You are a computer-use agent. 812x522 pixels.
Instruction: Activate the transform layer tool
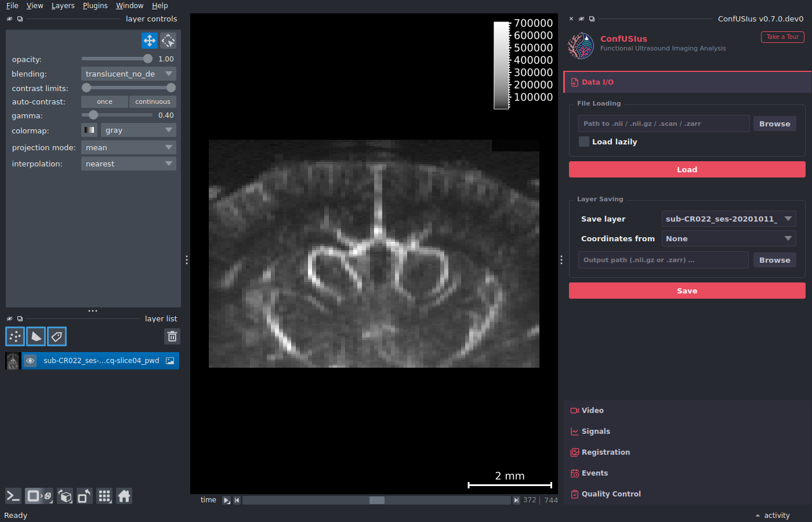168,41
